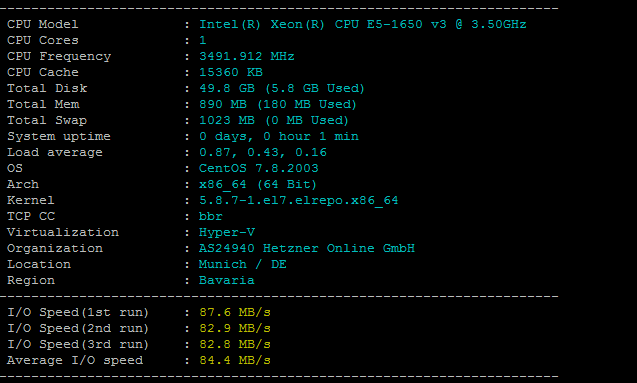Click the CPU Model value text
This screenshot has height=383, width=637.
[x=363, y=24]
